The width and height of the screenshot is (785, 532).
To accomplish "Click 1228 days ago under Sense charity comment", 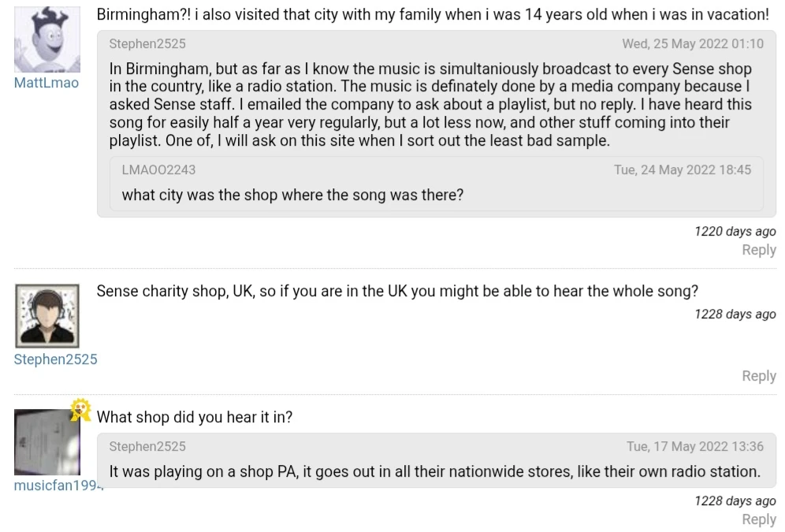I will click(735, 314).
